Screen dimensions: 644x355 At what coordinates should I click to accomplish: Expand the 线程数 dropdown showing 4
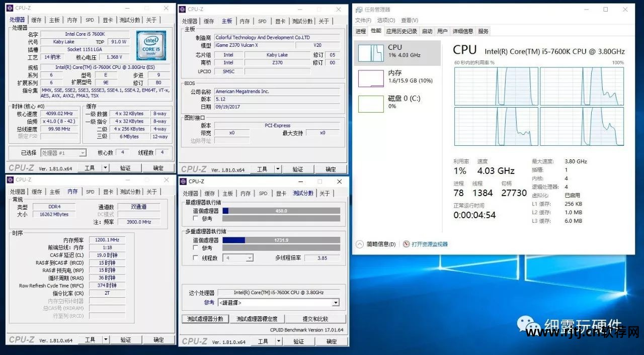[x=249, y=258]
